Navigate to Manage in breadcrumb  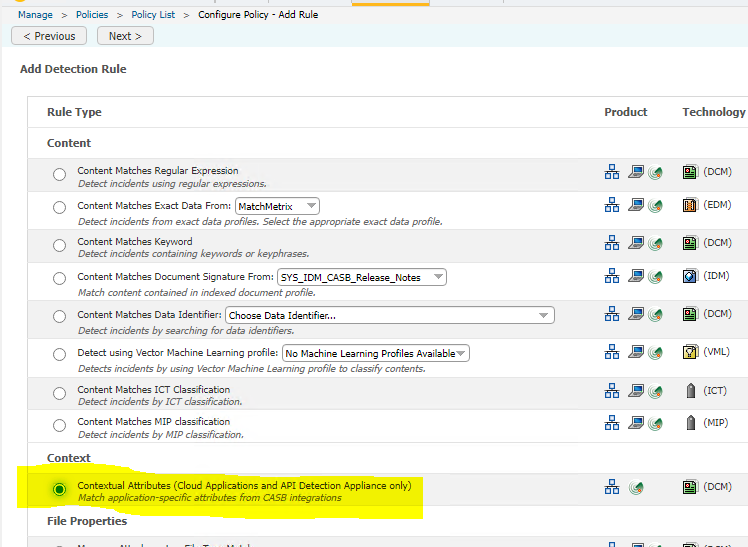tap(35, 15)
